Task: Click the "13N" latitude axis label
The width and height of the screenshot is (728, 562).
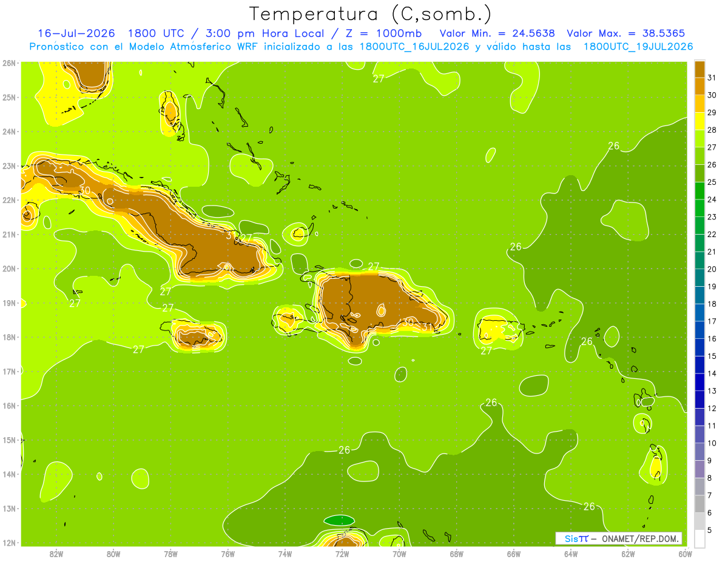Action: point(8,508)
